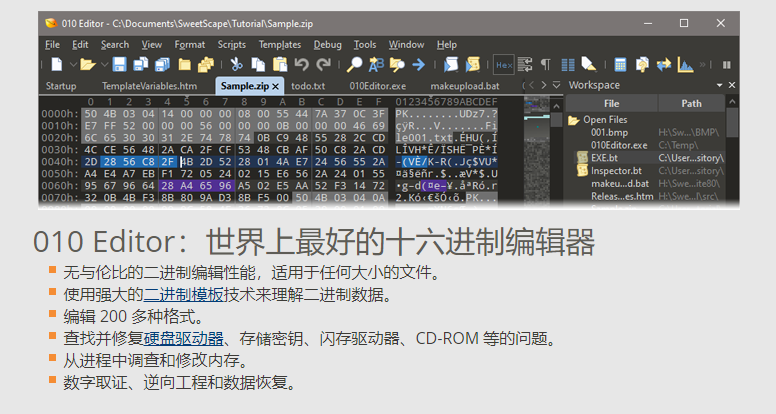
Task: Open the Debug menu
Action: [327, 45]
